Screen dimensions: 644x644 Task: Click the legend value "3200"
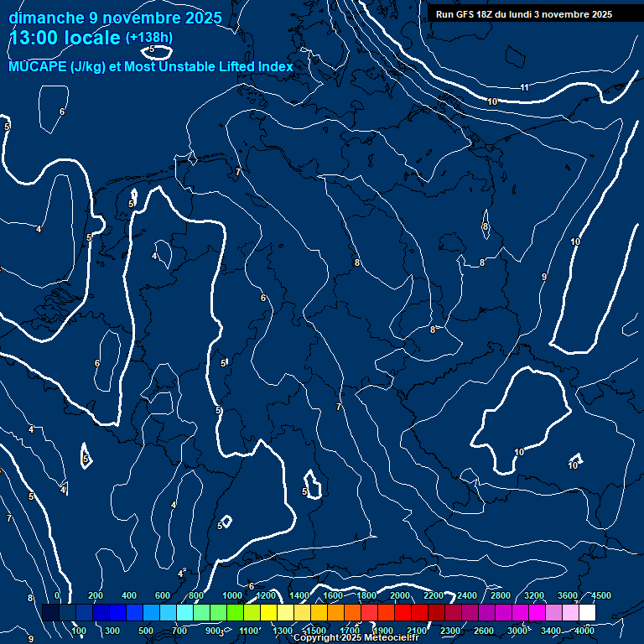[534, 595]
